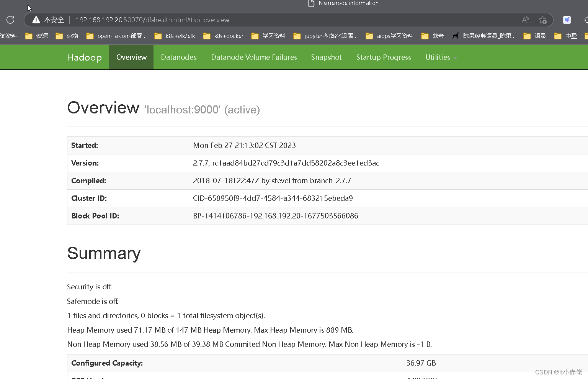Open the blue extension icon beside address bar
Viewport: 588px width, 379px height.
567,20
